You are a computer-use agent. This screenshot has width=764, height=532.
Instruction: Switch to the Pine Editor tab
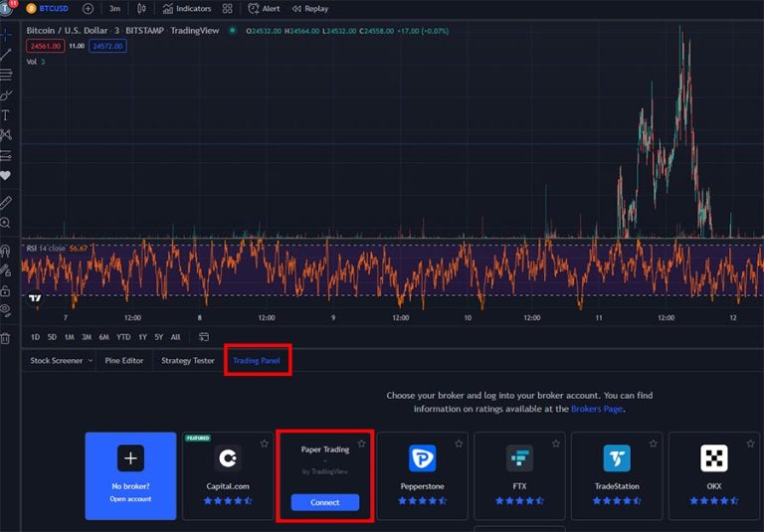pos(124,360)
